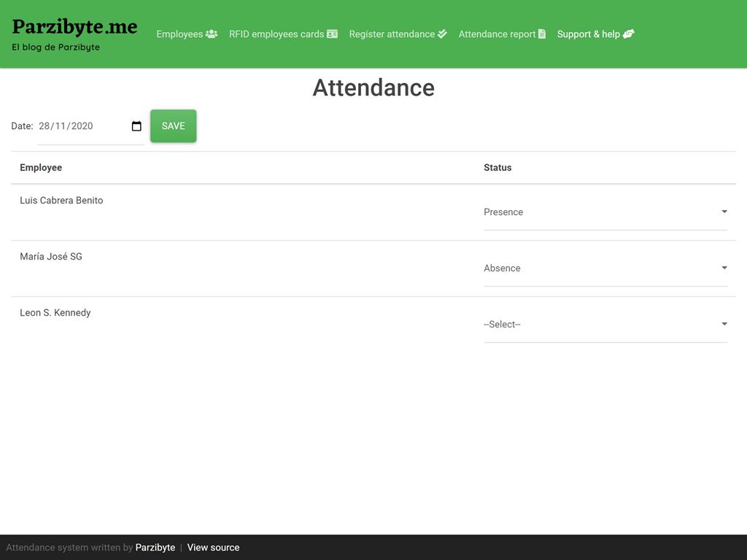The image size is (747, 560).
Task: Save the attendance with SAVE button
Action: 174,126
